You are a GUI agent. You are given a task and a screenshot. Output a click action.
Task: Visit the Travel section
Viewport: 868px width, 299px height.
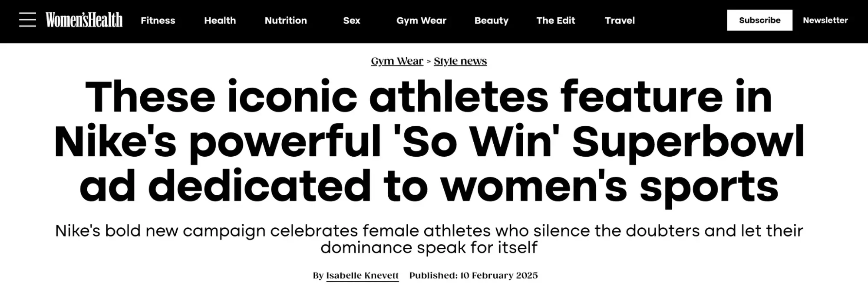(x=620, y=20)
